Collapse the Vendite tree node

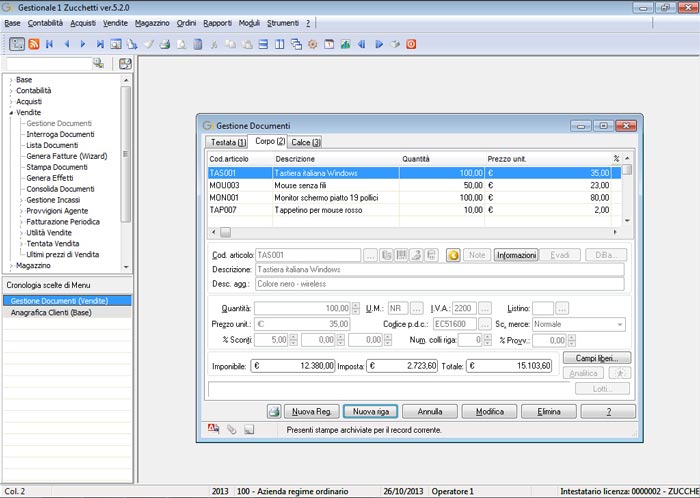[x=11, y=113]
